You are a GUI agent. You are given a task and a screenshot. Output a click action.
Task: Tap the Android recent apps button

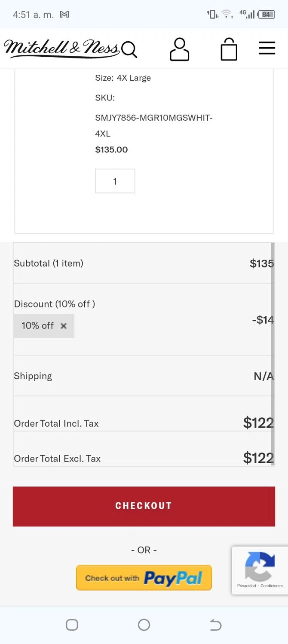pyautogui.click(x=72, y=625)
